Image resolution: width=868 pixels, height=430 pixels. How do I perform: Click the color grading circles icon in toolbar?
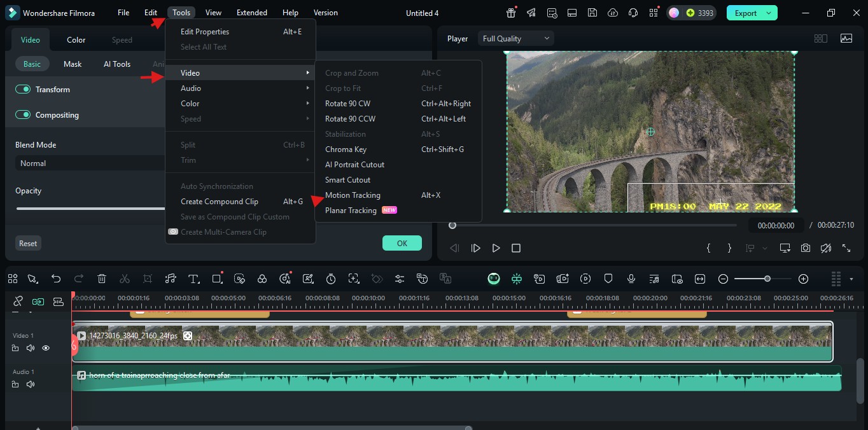tap(262, 279)
